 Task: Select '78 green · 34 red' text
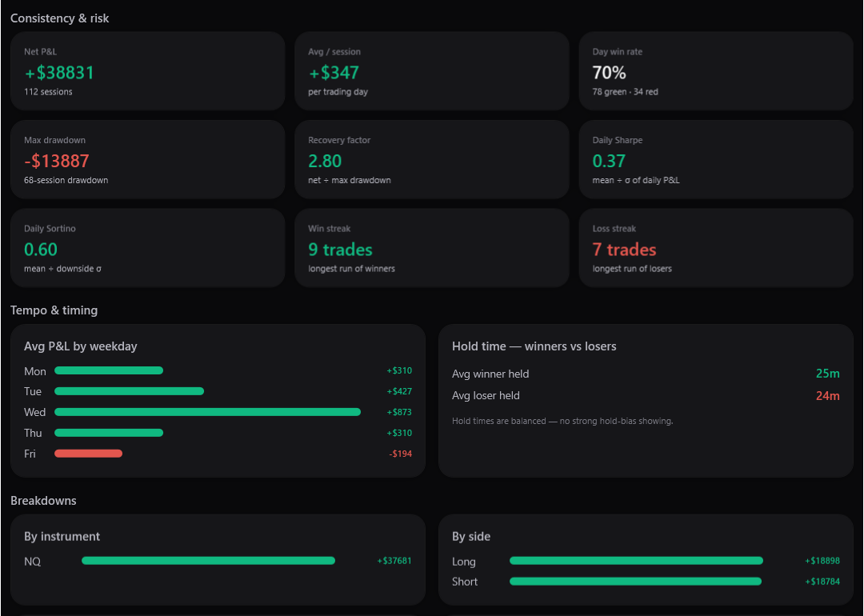[625, 92]
